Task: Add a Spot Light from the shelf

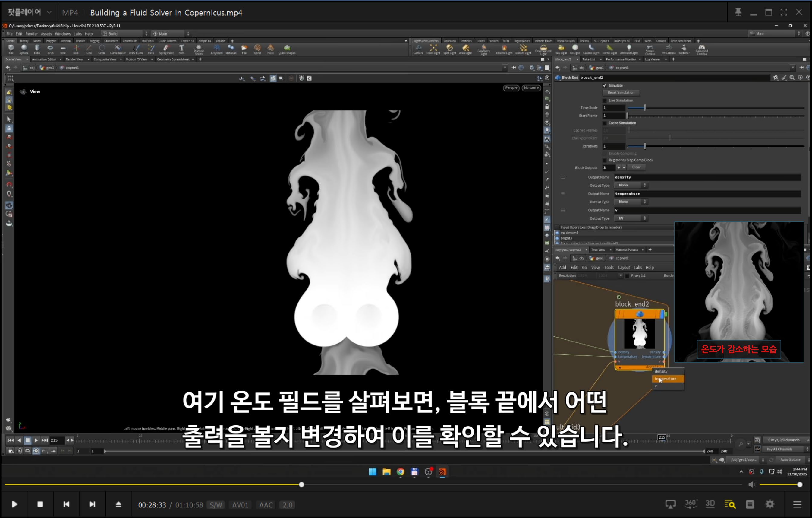Action: (x=449, y=49)
